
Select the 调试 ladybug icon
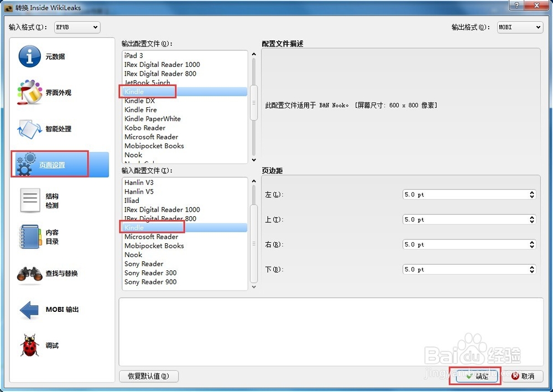coord(30,346)
